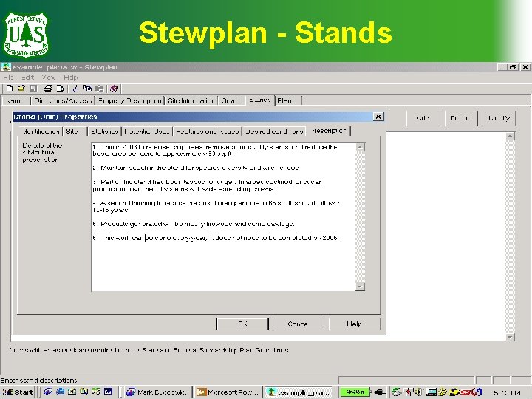
Task: Switch to the Goals tab
Action: click(231, 100)
